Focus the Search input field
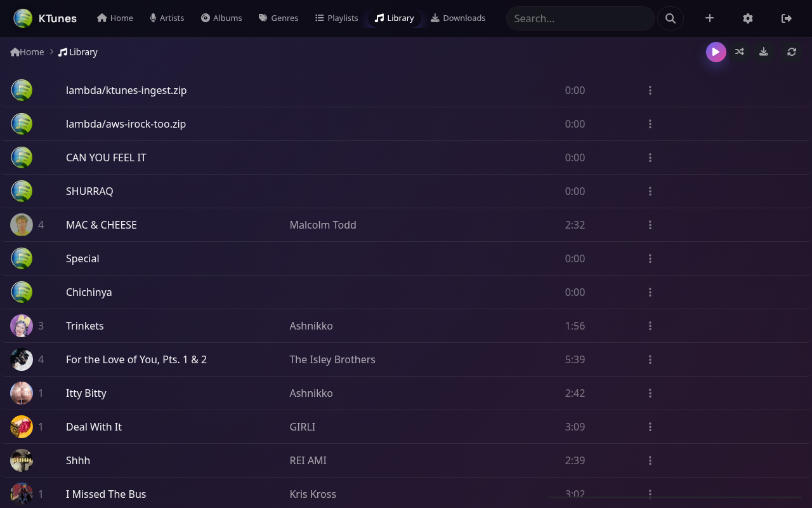Viewport: 812px width, 508px height. click(x=580, y=18)
